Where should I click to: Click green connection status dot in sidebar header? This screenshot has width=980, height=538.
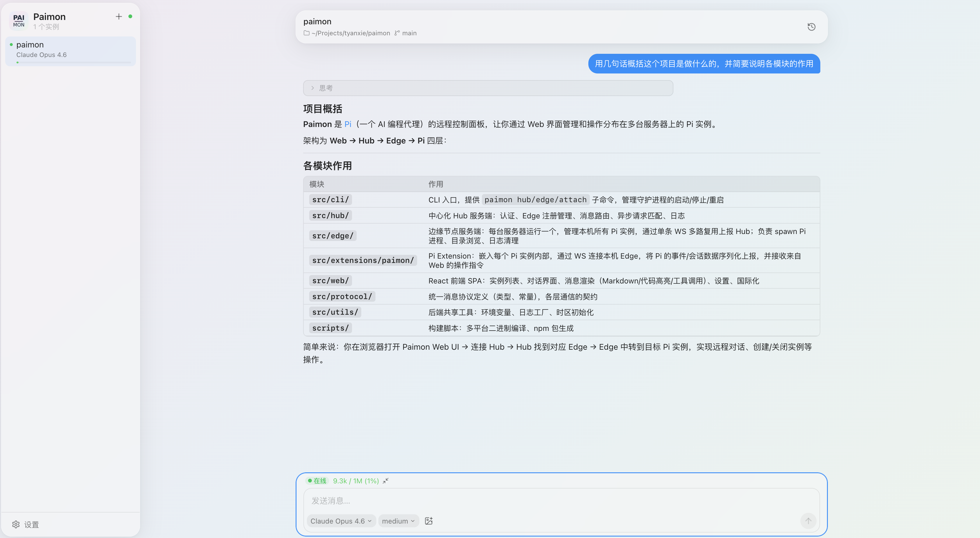pyautogui.click(x=130, y=16)
